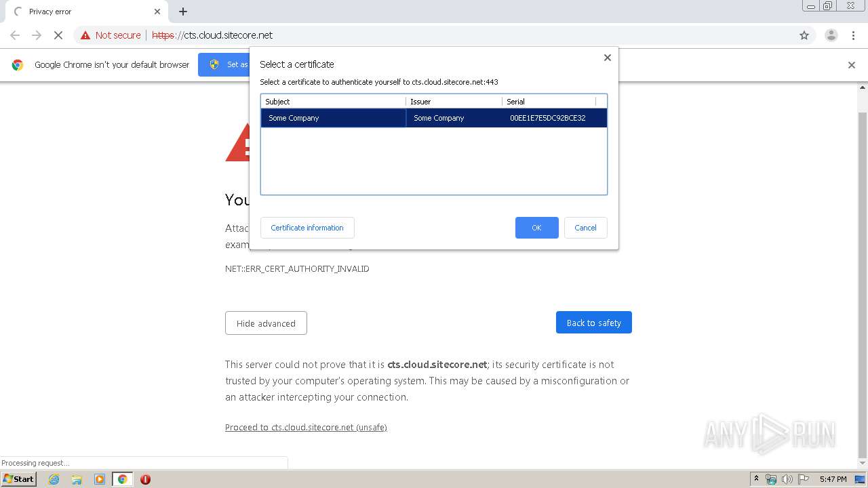Cancel the certificate dialog
Screen dimensions: 868x488
click(x=585, y=228)
